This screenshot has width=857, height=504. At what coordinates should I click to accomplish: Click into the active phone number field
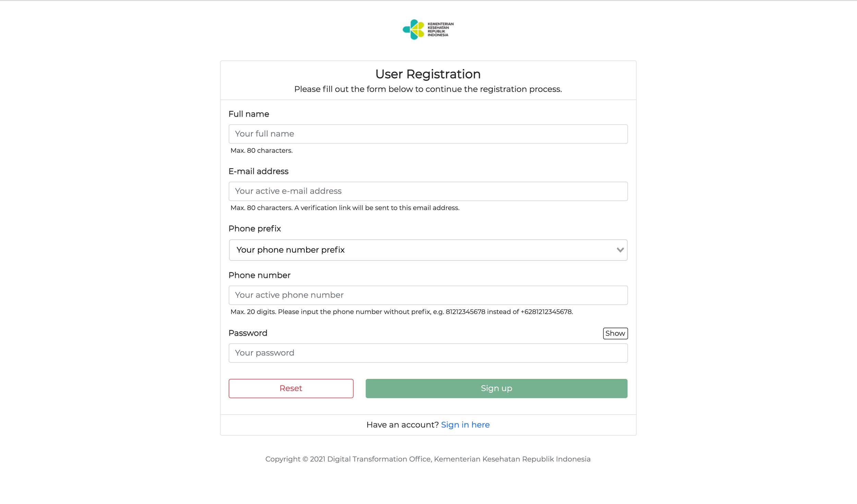428,295
